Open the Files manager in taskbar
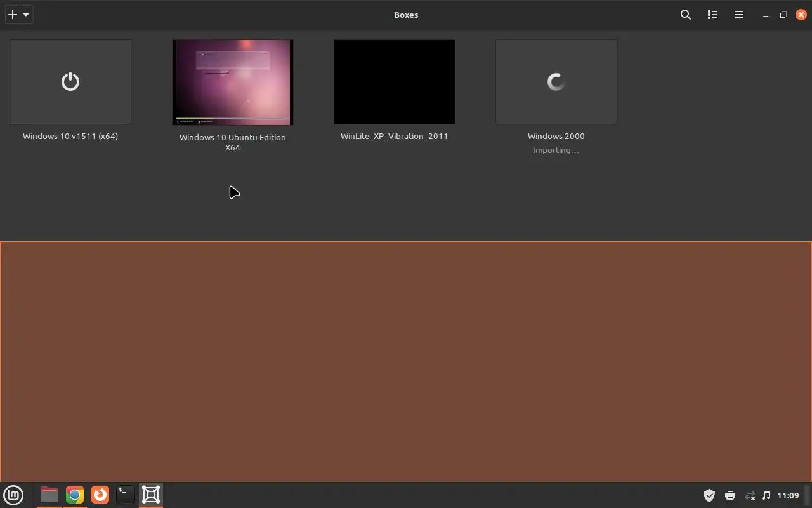Viewport: 812px width, 508px height. [49, 495]
